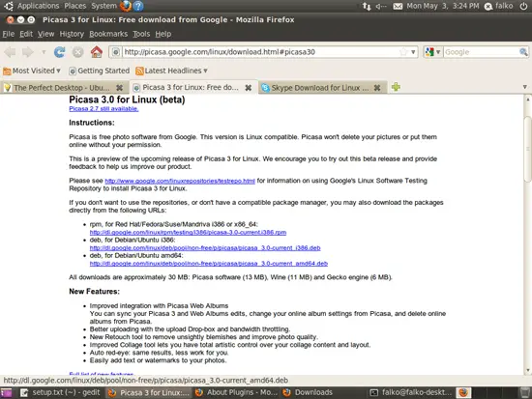Open the Places menu in top panel
Viewport: 532px width, 399px height.
tap(75, 6)
